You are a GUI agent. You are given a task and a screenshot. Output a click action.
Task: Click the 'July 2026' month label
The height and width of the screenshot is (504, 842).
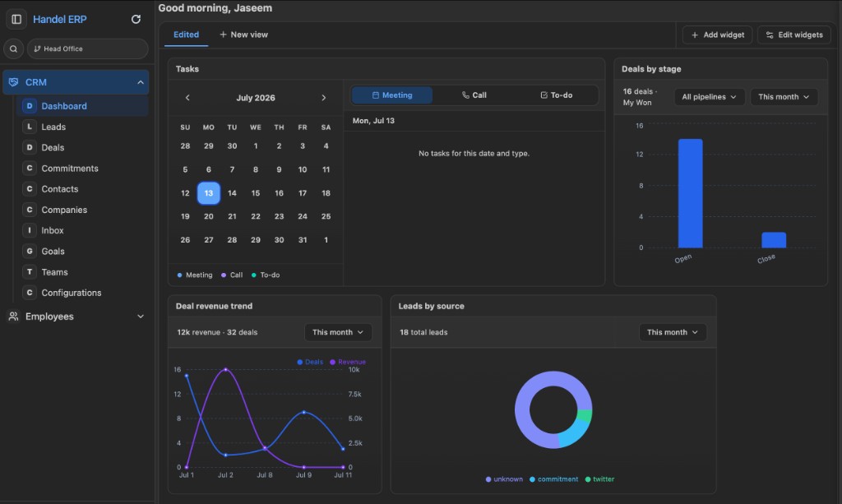click(x=256, y=98)
